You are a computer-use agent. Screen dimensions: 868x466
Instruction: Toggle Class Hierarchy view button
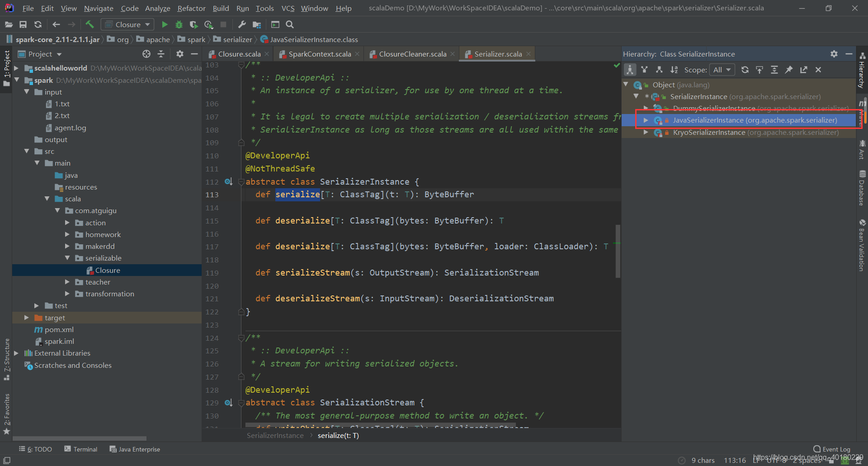[630, 70]
